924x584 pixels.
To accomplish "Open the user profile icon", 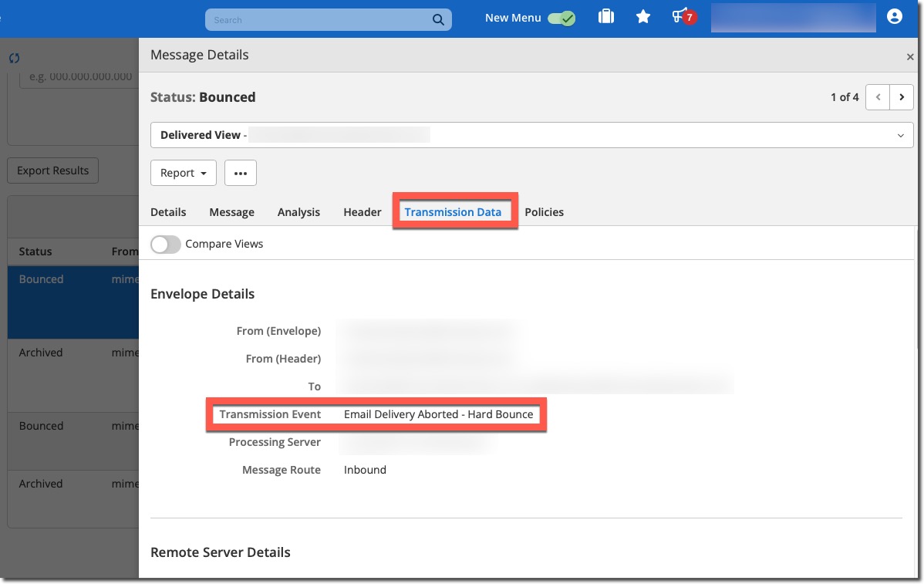I will (894, 16).
